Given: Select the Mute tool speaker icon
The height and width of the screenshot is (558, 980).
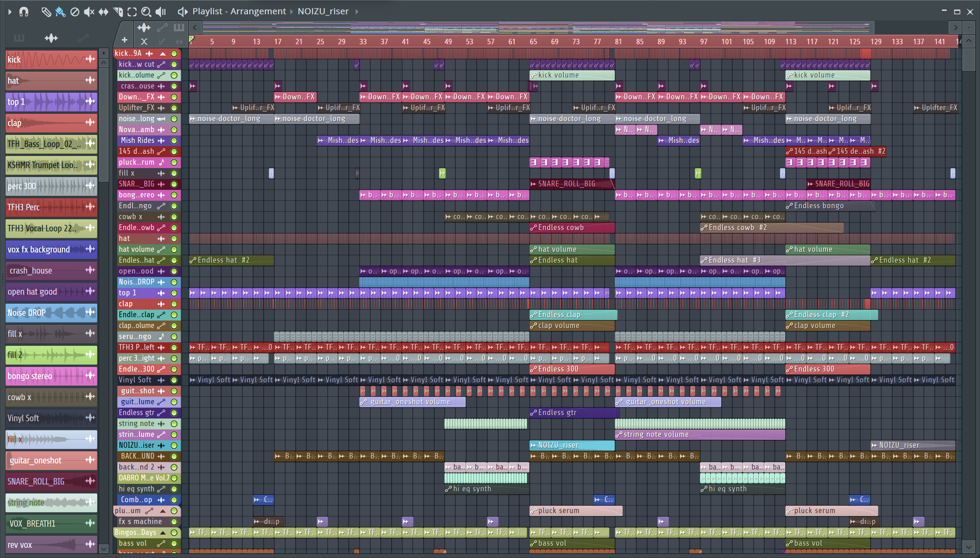Looking at the screenshot, I should point(89,12).
